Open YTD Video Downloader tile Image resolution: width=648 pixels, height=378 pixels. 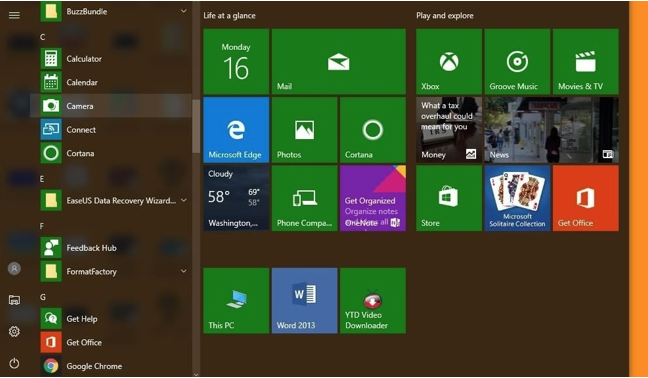click(373, 300)
